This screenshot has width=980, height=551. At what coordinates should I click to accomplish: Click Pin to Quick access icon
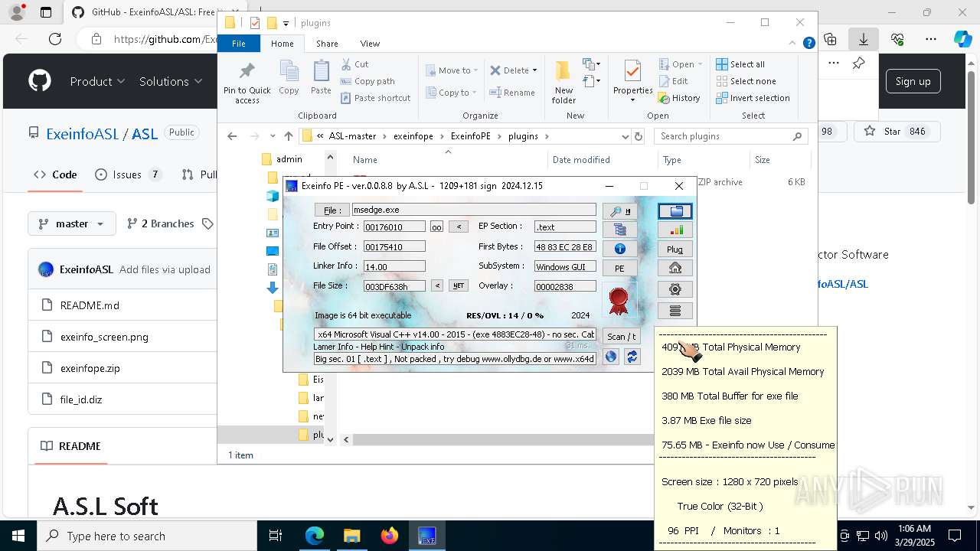pyautogui.click(x=247, y=82)
